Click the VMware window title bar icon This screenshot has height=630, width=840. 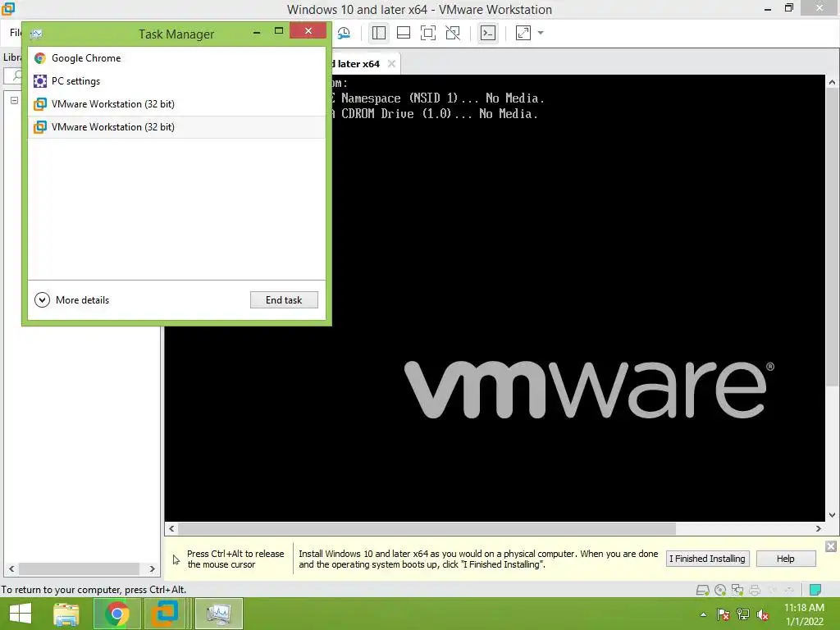pos(8,9)
